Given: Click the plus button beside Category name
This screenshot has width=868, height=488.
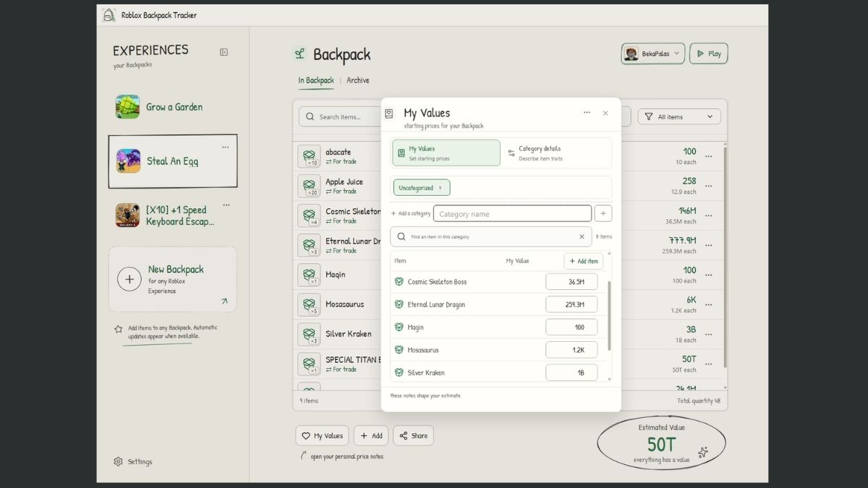Looking at the screenshot, I should tap(603, 214).
